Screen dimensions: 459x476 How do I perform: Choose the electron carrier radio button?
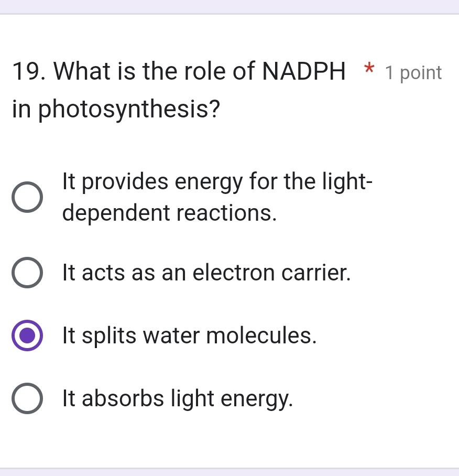pos(27,273)
